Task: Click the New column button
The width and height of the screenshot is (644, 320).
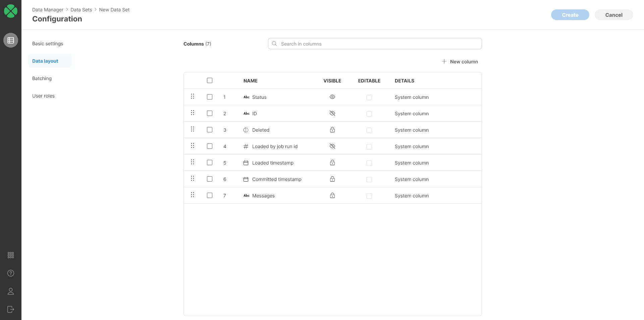Action: (460, 61)
